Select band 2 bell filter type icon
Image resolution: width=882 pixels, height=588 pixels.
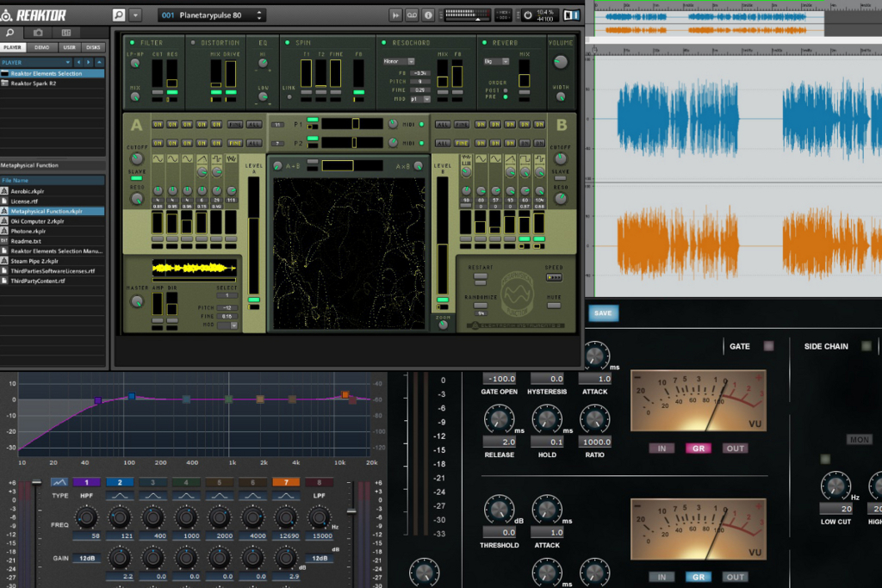tap(119, 496)
